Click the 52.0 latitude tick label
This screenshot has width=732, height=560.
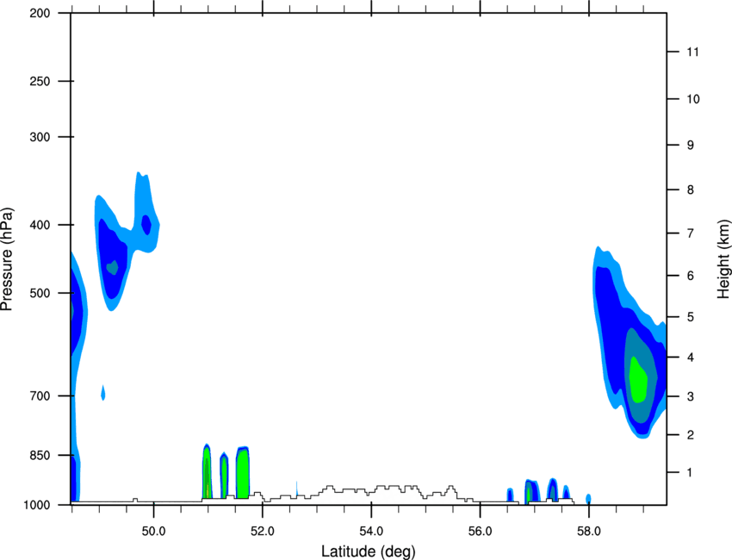click(x=263, y=532)
